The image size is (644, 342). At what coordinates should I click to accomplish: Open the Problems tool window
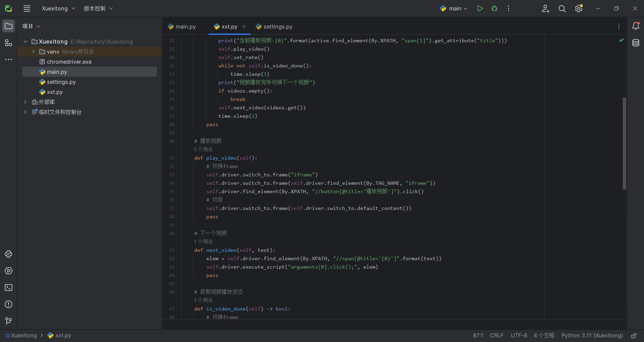[x=8, y=304]
